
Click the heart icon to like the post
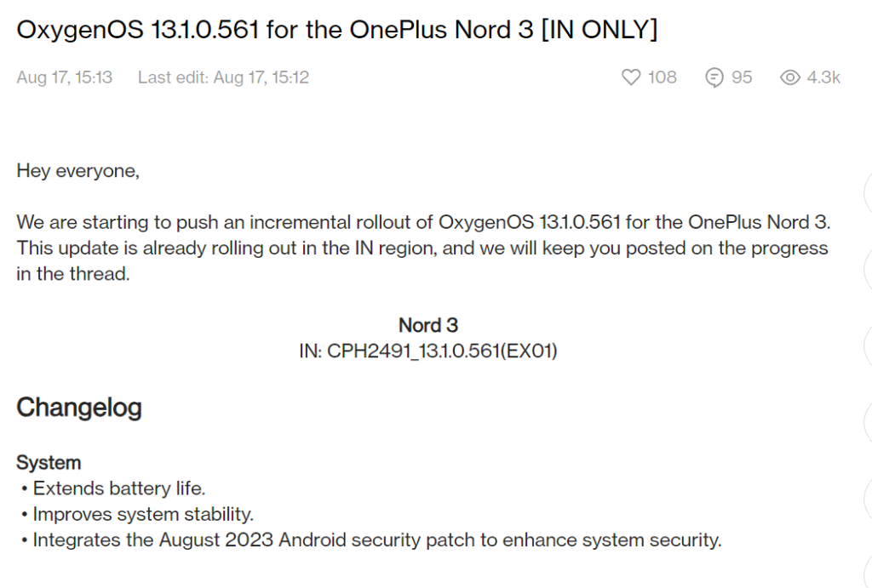click(630, 77)
